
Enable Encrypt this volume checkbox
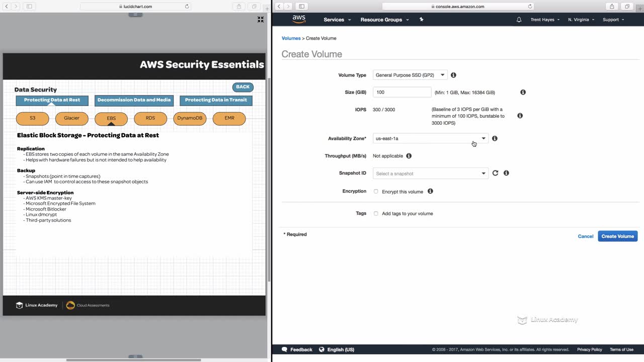pyautogui.click(x=376, y=192)
